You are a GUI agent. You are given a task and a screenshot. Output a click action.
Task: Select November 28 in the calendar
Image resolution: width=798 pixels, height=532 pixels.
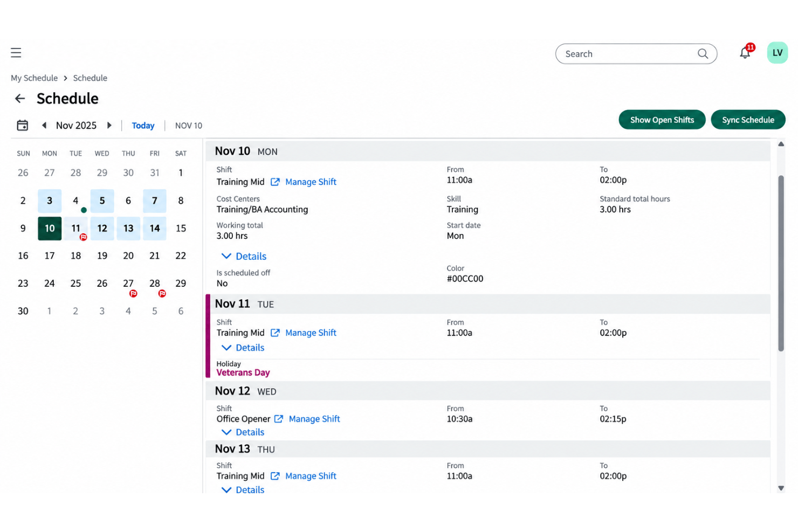pyautogui.click(x=155, y=284)
